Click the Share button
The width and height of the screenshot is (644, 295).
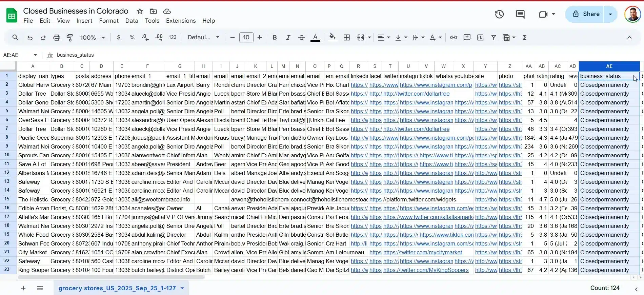[x=586, y=14]
